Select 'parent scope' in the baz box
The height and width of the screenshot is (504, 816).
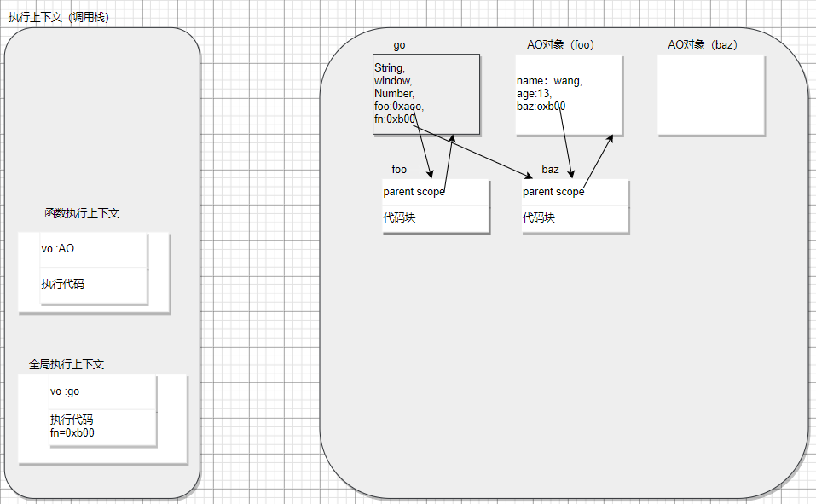click(x=553, y=192)
